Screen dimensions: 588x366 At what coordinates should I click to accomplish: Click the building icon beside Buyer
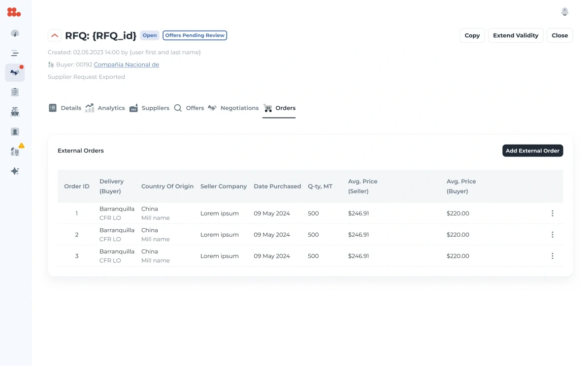pyautogui.click(x=51, y=65)
